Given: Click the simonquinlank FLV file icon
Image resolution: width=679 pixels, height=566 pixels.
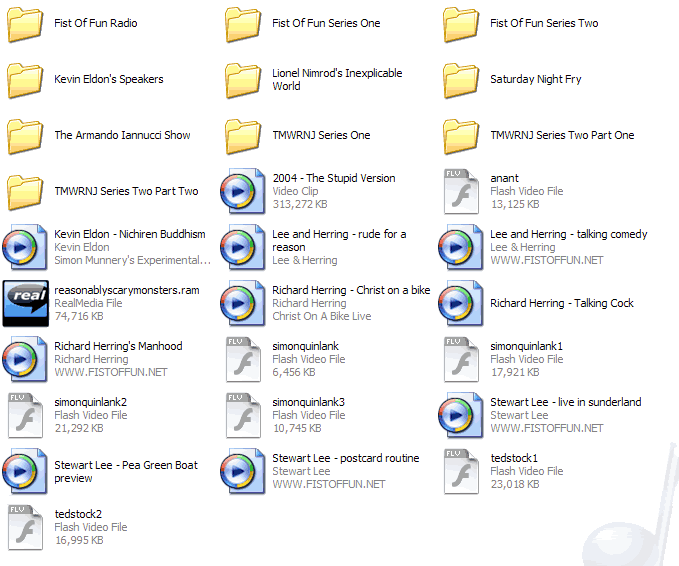Looking at the screenshot, I should coord(243,359).
